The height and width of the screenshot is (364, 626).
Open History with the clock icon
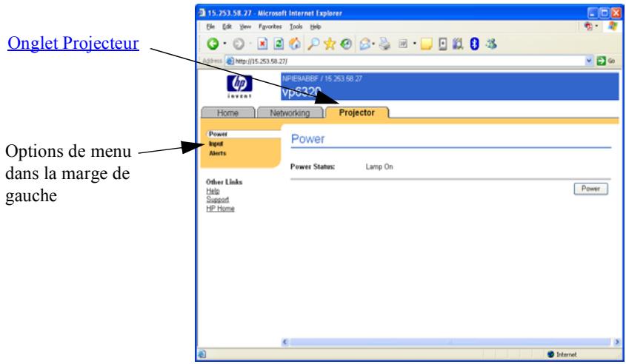click(x=346, y=44)
